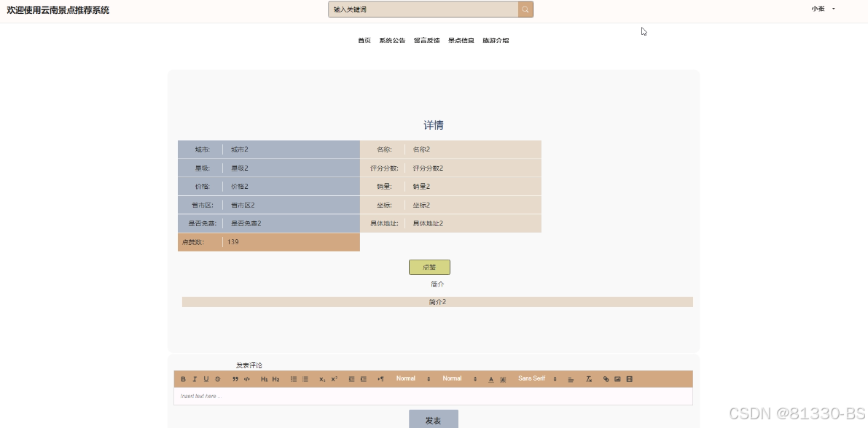Apply subscript formatting

click(x=322, y=379)
